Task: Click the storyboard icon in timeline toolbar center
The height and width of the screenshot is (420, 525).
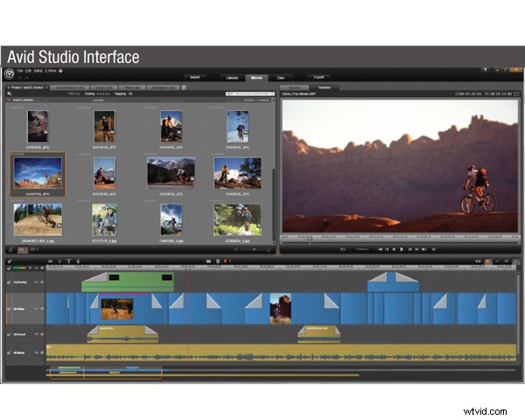Action: coord(208,262)
